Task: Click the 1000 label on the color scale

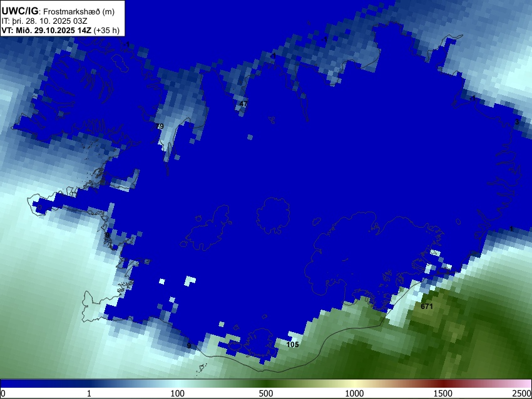Action: tap(354, 393)
